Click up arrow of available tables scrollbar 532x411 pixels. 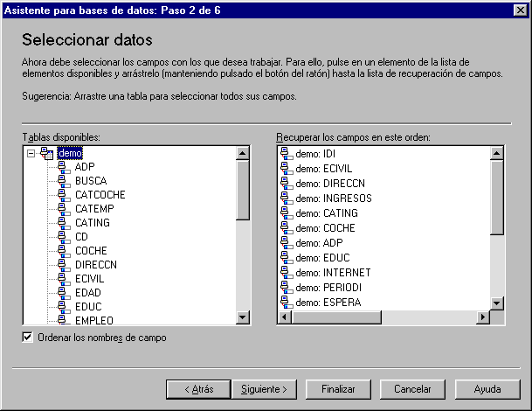click(x=243, y=154)
